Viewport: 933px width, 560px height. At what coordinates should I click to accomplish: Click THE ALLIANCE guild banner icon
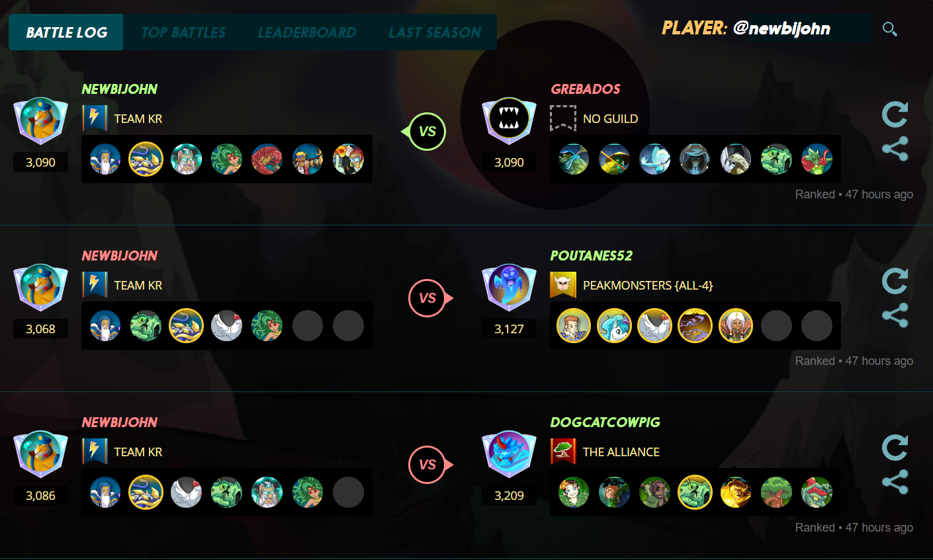click(x=563, y=452)
